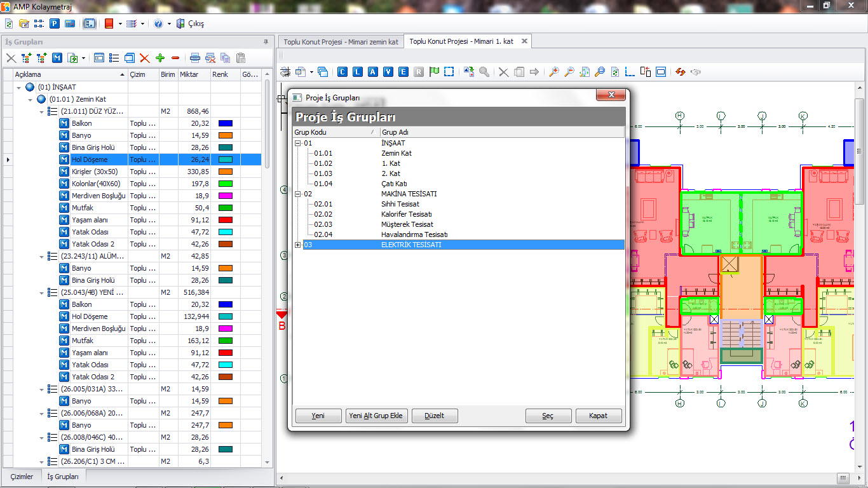Click the green flag icon in drawing toolbar

[434, 72]
